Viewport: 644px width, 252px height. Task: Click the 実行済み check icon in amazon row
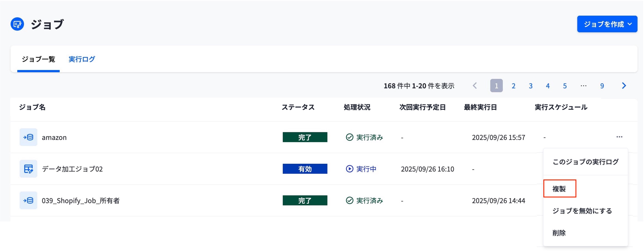tap(349, 137)
